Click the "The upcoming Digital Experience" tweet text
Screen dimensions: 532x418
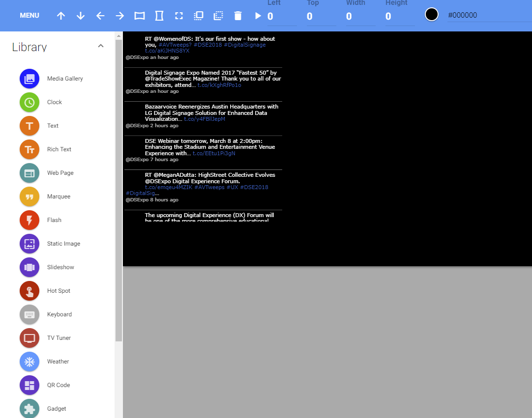pyautogui.click(x=209, y=217)
